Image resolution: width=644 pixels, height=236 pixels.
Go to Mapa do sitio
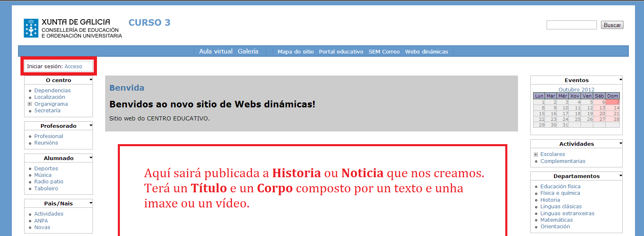point(295,52)
